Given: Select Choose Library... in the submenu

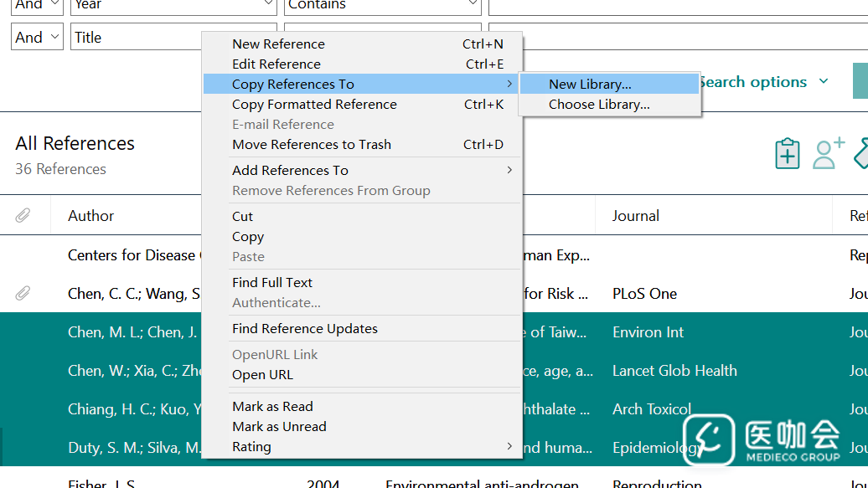Looking at the screenshot, I should pyautogui.click(x=599, y=105).
